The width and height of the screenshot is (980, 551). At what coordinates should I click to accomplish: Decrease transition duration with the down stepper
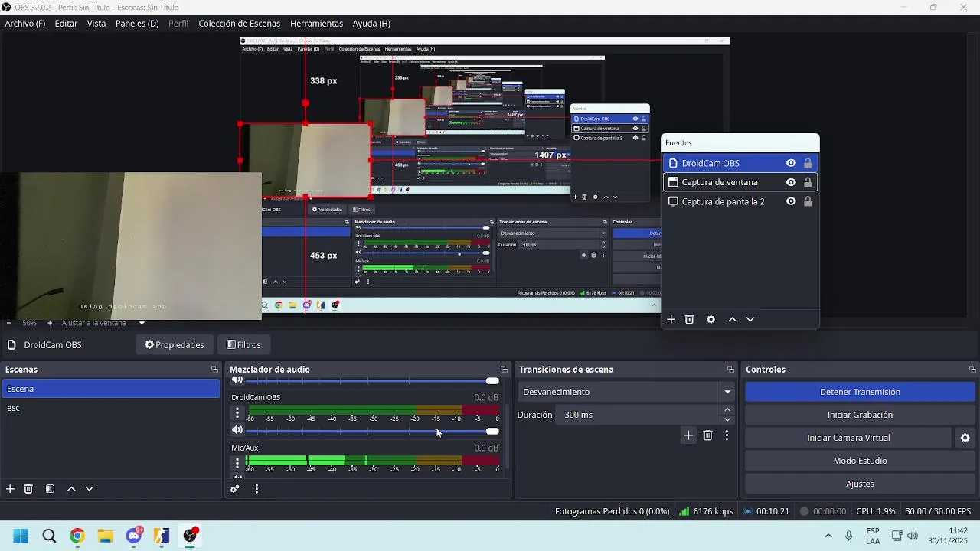coord(727,419)
